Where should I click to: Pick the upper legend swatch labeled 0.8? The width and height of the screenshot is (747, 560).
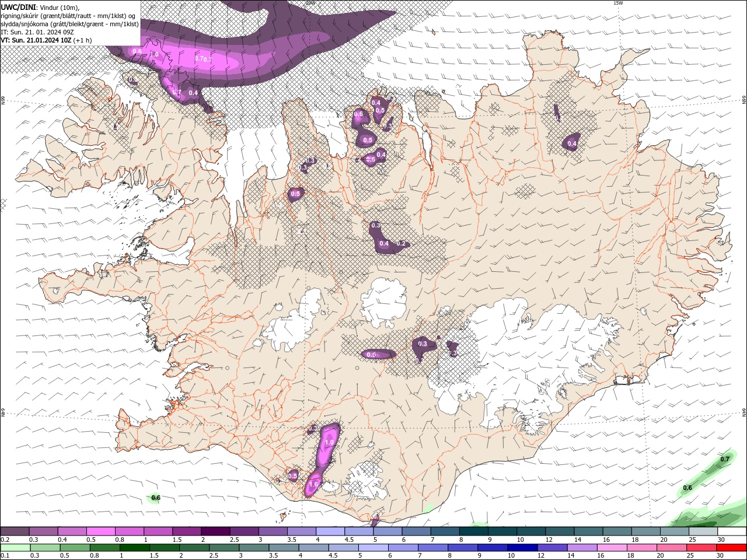pyautogui.click(x=129, y=531)
